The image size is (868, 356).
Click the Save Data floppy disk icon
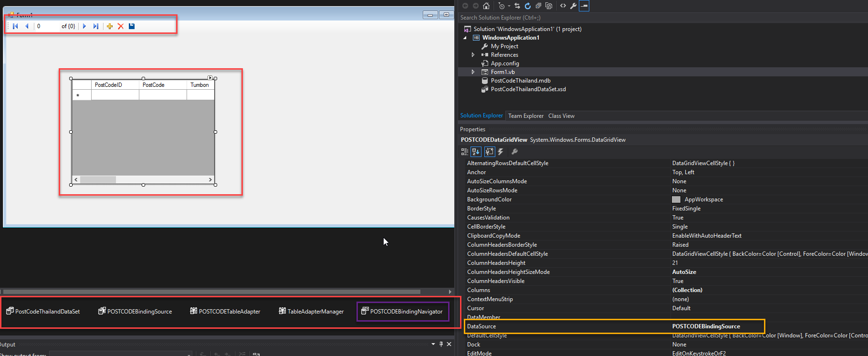tap(132, 26)
